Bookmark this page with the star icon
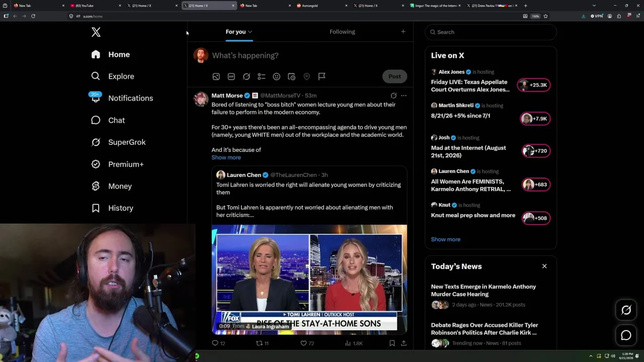The image size is (644, 362). pos(545,16)
